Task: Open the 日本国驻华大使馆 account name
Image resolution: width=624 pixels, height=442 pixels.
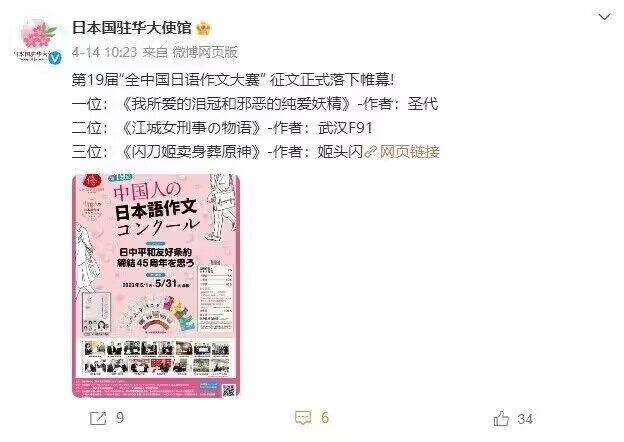Action: [132, 28]
